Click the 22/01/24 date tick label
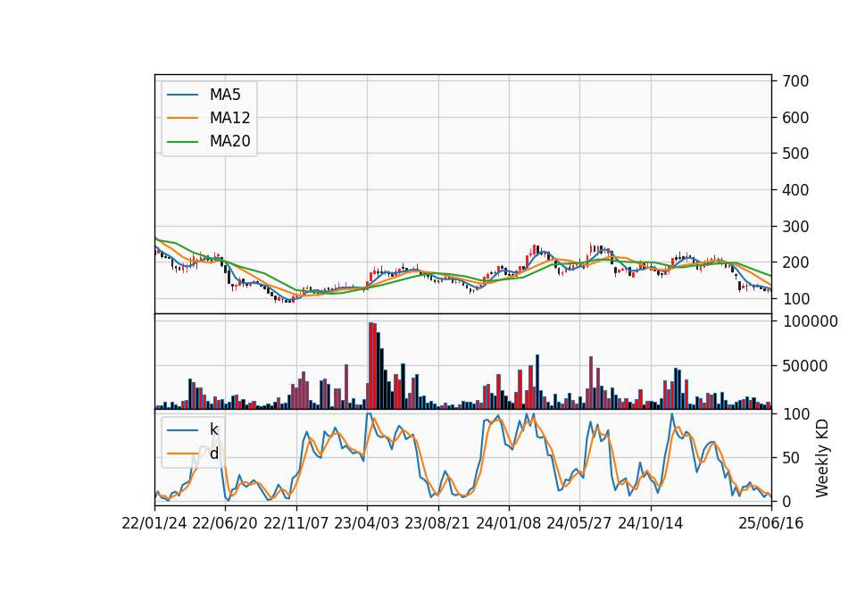857x616 pixels. [x=154, y=524]
